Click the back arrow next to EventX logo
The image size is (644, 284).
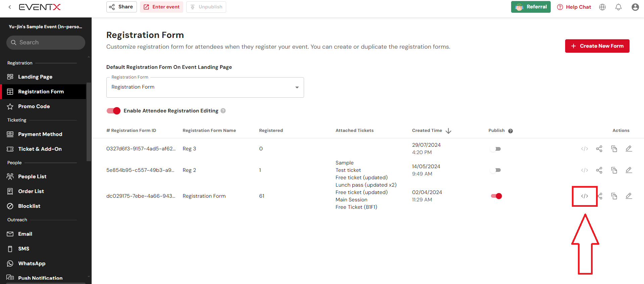[x=10, y=7]
